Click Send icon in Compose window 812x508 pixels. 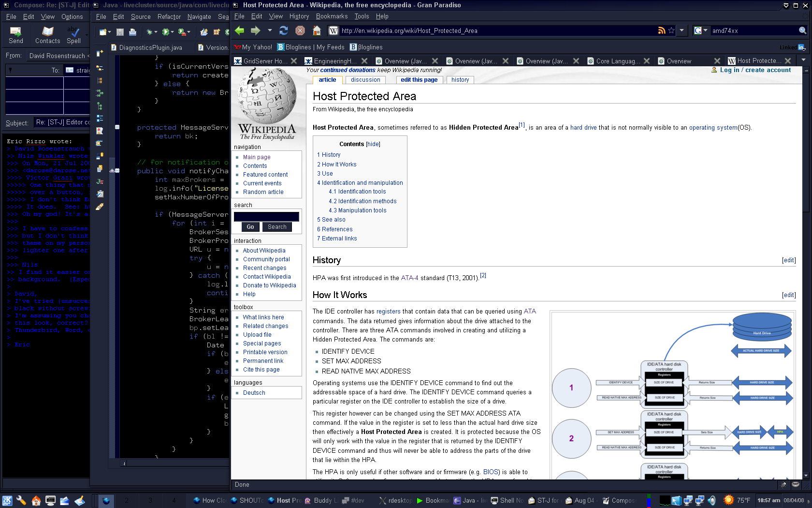tap(16, 35)
